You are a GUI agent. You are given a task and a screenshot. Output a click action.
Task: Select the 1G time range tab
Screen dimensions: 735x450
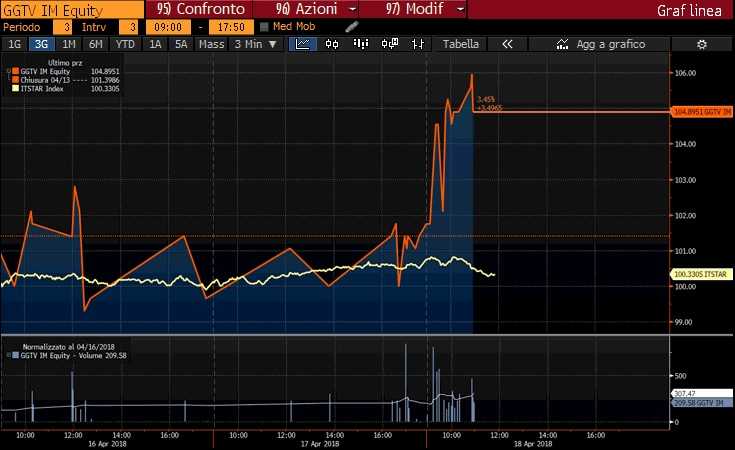pos(15,44)
